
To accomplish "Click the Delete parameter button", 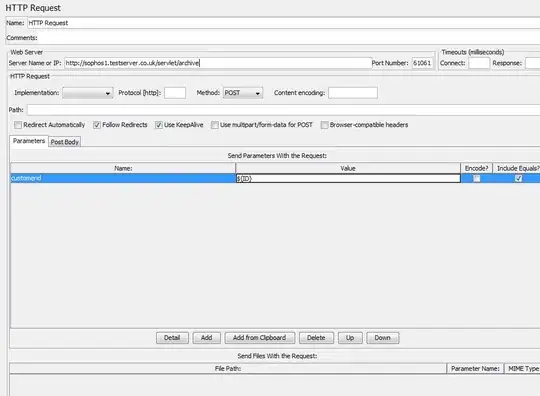I will click(x=316, y=338).
